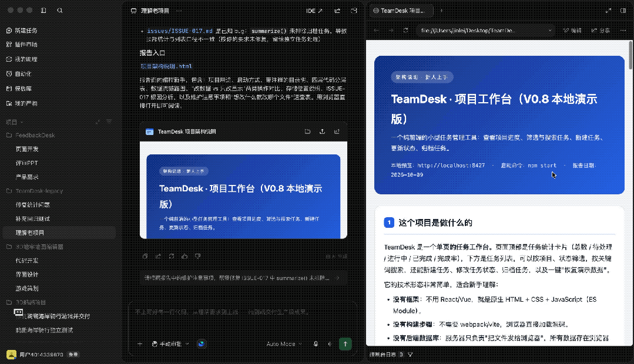Open the Auto Mode dropdown
The image size is (634, 364).
[284, 344]
